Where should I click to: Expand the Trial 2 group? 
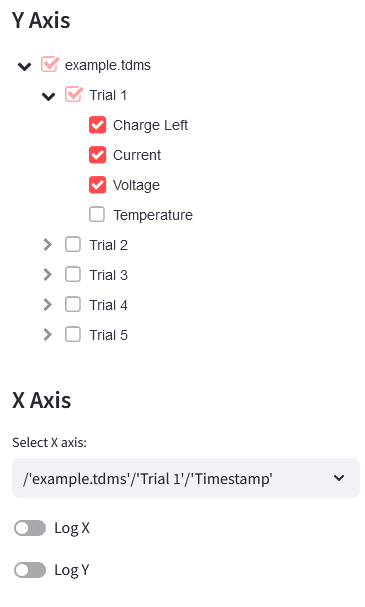[x=48, y=245]
